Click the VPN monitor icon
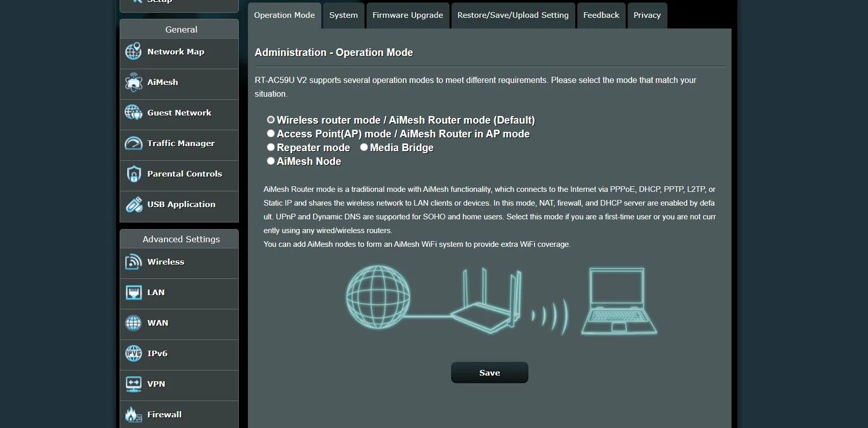Screen dimensions: 868x428 133,384
